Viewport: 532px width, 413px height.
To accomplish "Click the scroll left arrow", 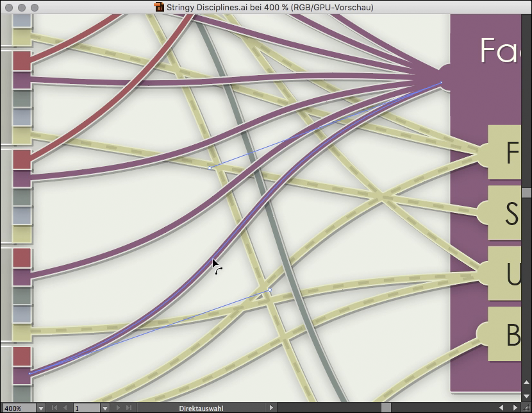I will [501, 408].
